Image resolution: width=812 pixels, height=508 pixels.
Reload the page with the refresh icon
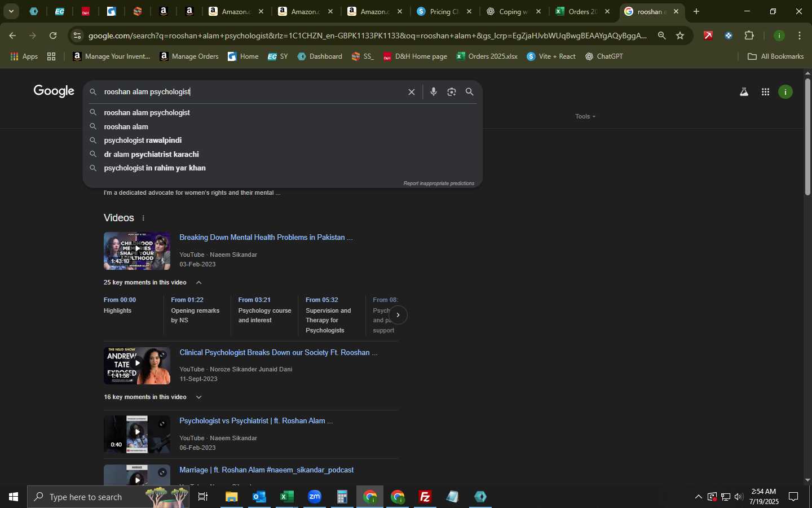pos(53,36)
